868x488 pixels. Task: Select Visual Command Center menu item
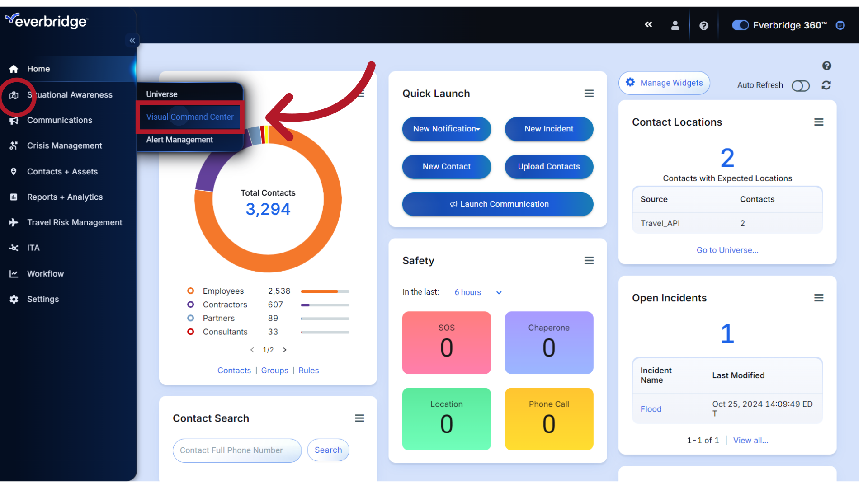[189, 117]
